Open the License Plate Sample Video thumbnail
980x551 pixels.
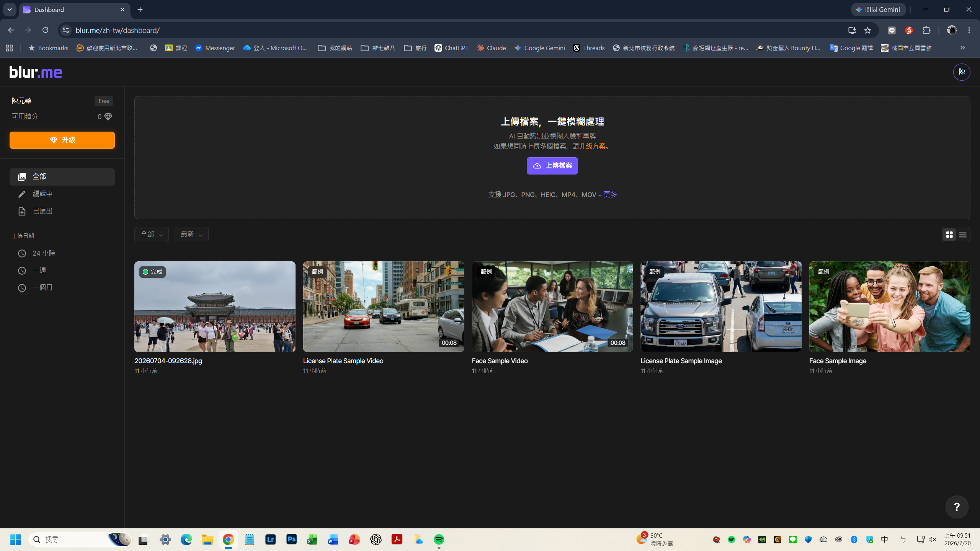[384, 306]
